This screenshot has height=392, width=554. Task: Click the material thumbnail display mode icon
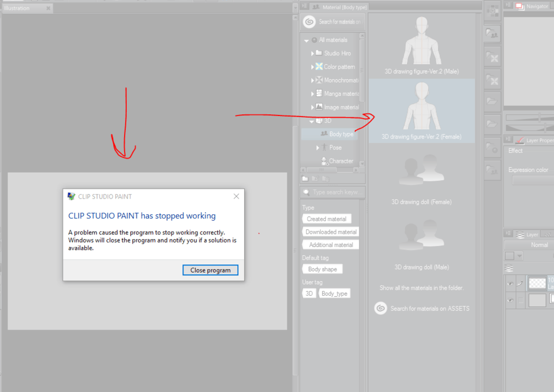(492, 12)
